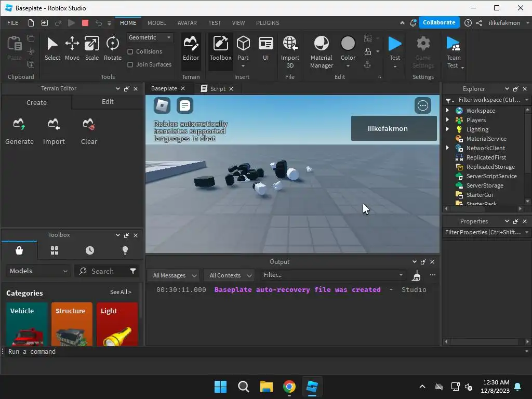
Task: Open the Models category dropdown
Action: [38, 271]
